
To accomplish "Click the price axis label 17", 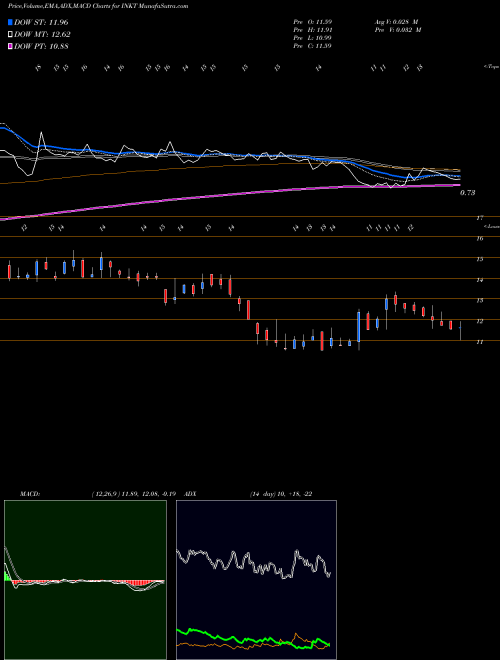I will 479,218.
